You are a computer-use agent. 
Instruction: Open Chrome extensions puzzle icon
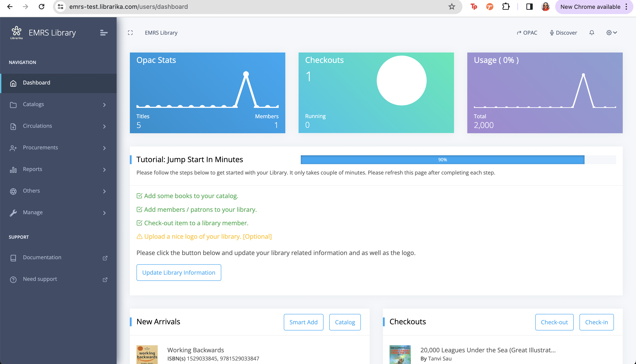coord(506,7)
